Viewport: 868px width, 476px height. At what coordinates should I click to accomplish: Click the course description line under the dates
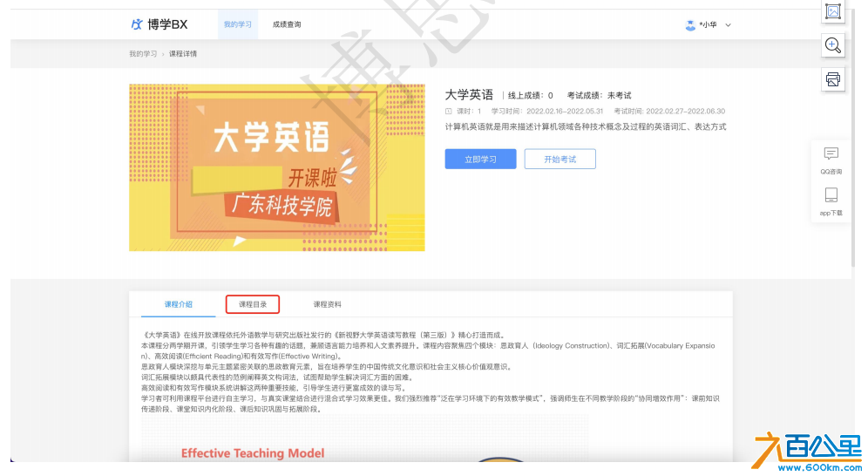click(x=586, y=126)
